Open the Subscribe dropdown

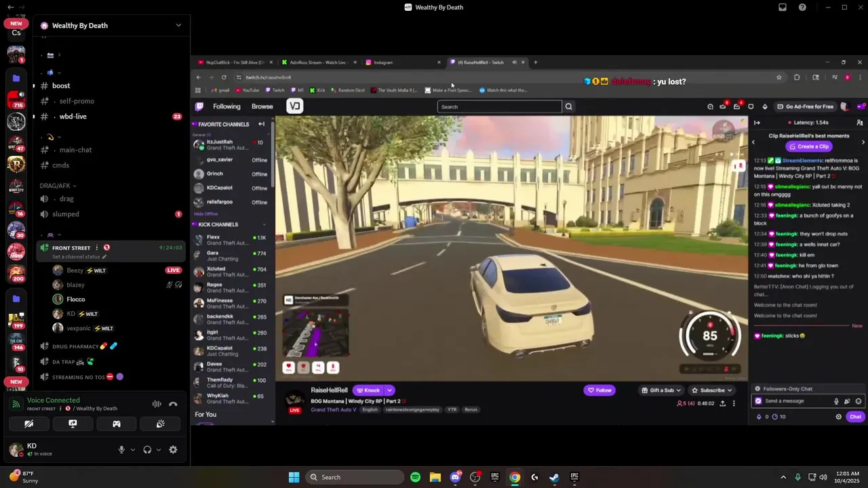(x=712, y=390)
